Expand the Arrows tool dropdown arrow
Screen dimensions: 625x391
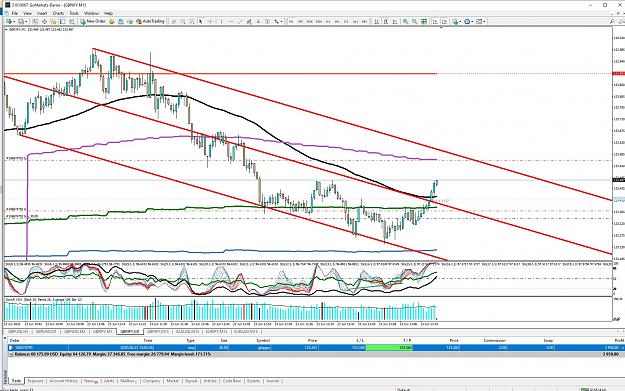point(281,22)
